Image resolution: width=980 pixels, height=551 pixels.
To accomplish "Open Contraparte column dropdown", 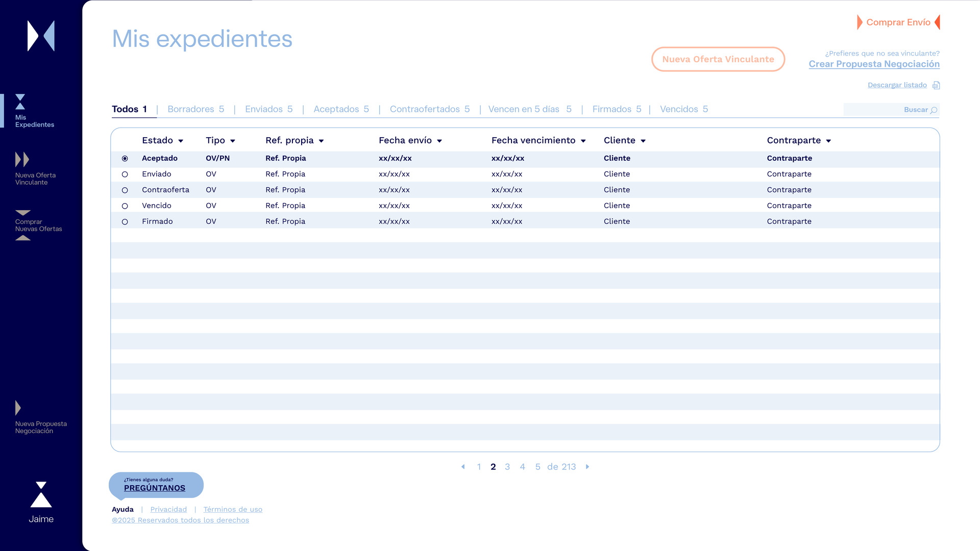I will (828, 141).
